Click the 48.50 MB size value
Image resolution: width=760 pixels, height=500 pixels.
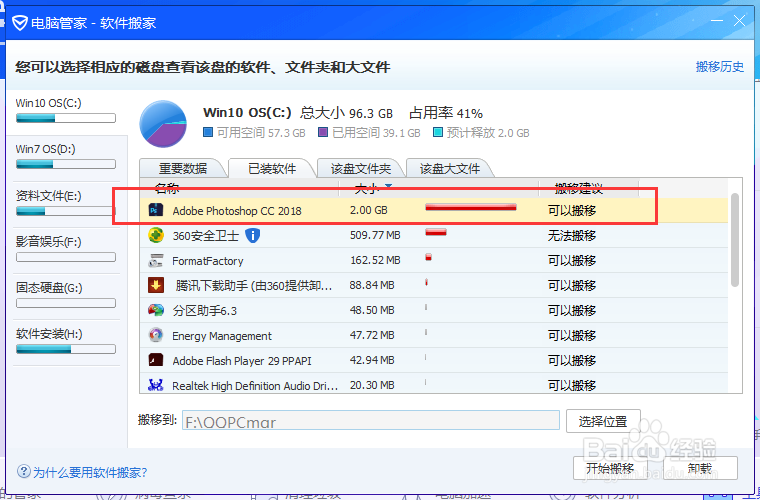tap(372, 310)
